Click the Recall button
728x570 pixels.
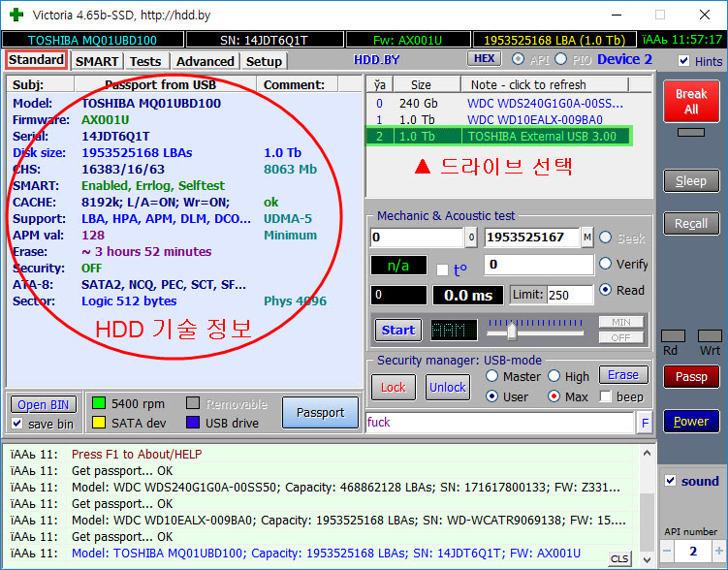[691, 224]
